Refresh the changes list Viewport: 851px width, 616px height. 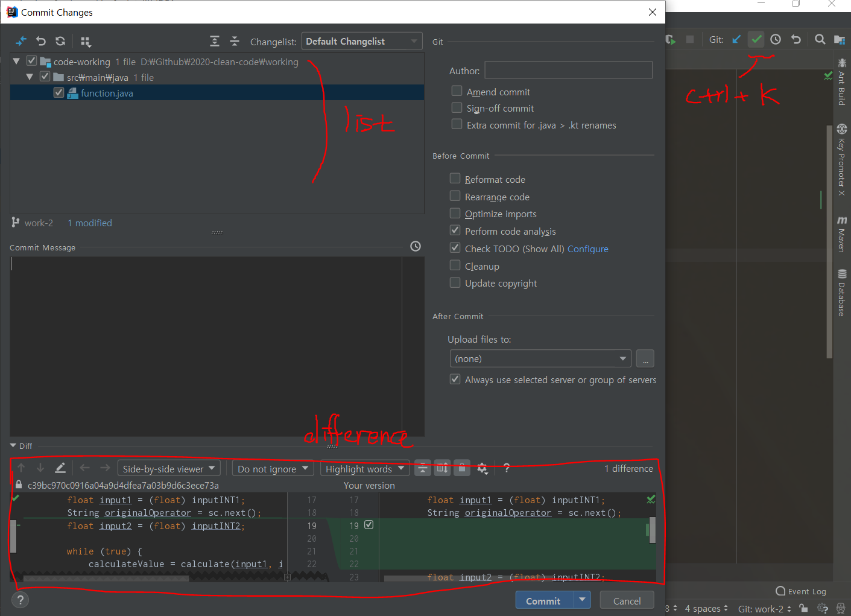(x=60, y=41)
